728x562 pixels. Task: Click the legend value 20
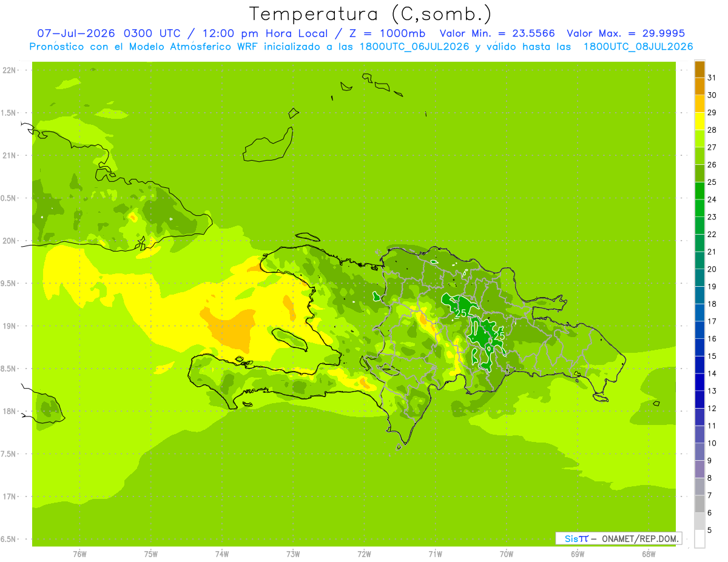(x=712, y=269)
